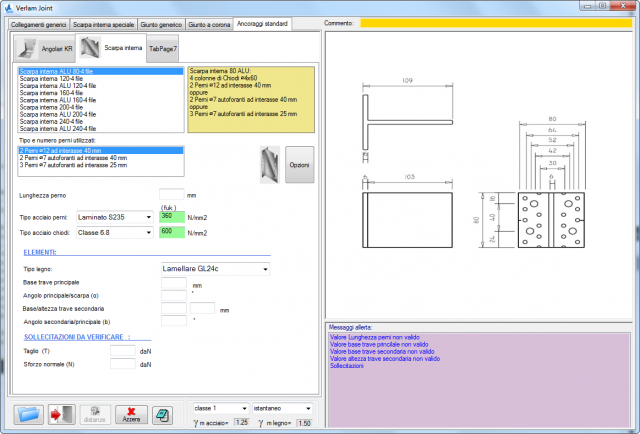The height and width of the screenshot is (434, 640).
Task: Click the Lunghezza perno input field
Action: 171,195
